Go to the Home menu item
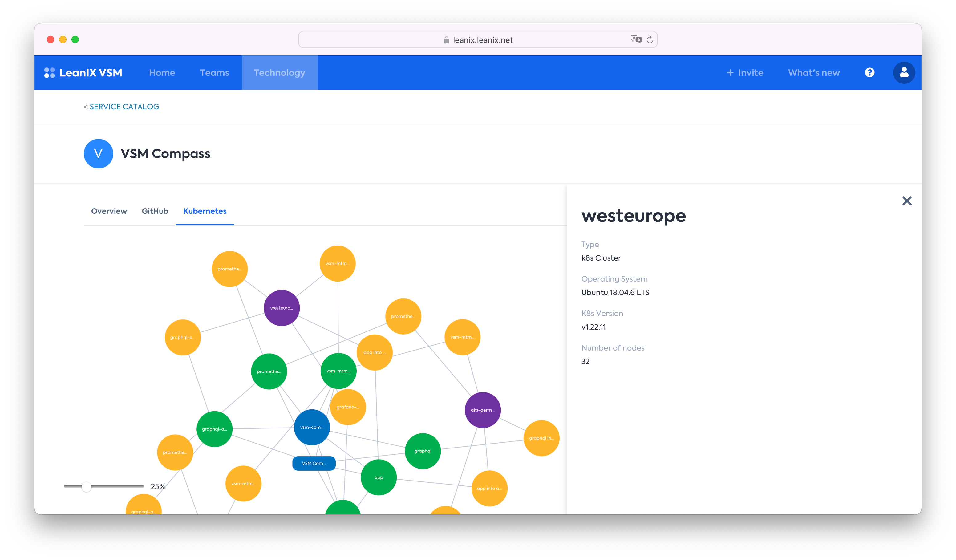The height and width of the screenshot is (560, 956). pyautogui.click(x=162, y=72)
